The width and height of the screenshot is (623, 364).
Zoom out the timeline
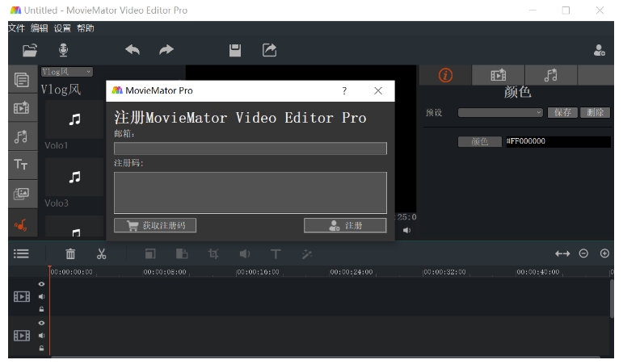583,253
